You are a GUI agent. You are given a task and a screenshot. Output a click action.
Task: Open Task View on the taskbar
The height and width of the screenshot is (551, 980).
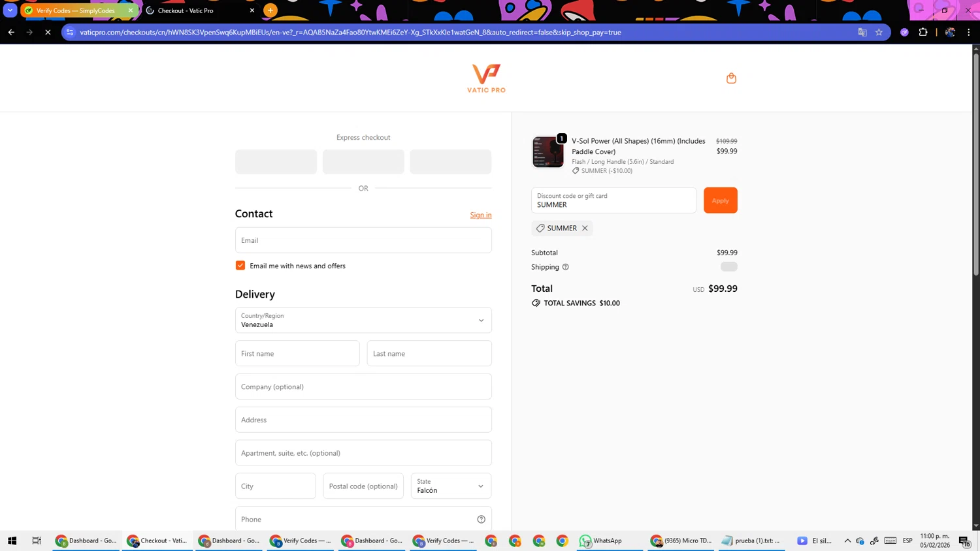pyautogui.click(x=37, y=541)
